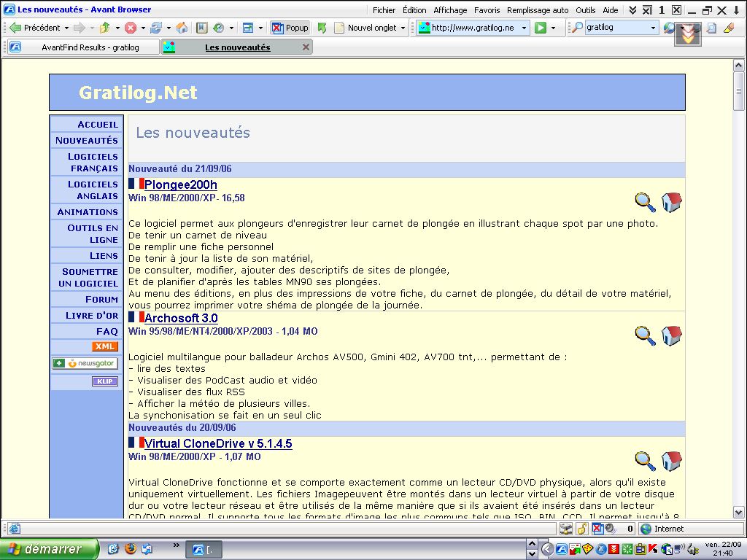
Task: Open the Virtual CloneDrive v 5.1.4.5 link
Action: pos(218,444)
